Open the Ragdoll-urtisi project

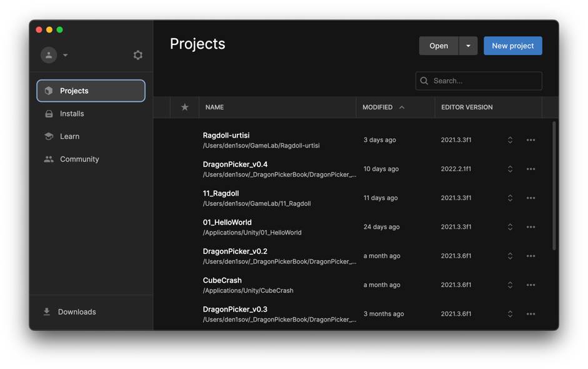pos(226,135)
